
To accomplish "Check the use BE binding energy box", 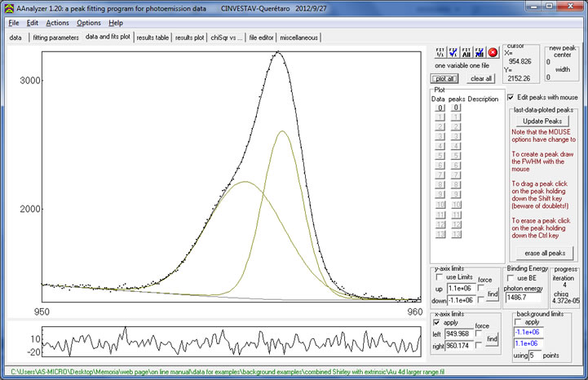I will pyautogui.click(x=511, y=278).
